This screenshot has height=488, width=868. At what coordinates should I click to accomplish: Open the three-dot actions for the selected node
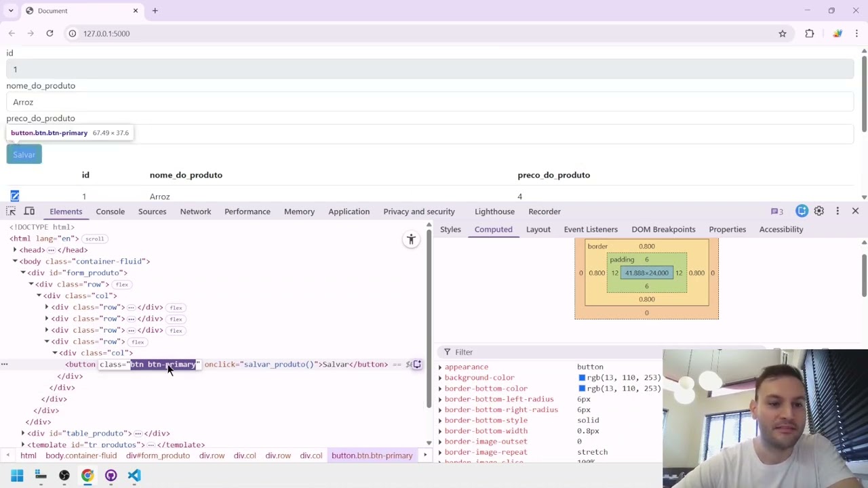tap(4, 365)
